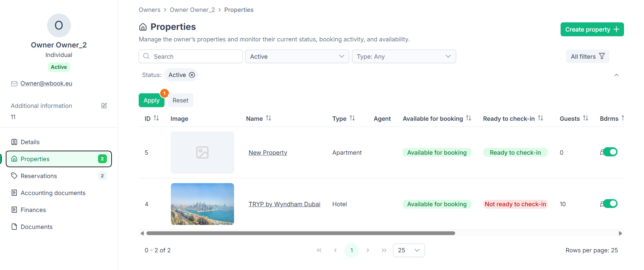Apply the selected filters

152,100
